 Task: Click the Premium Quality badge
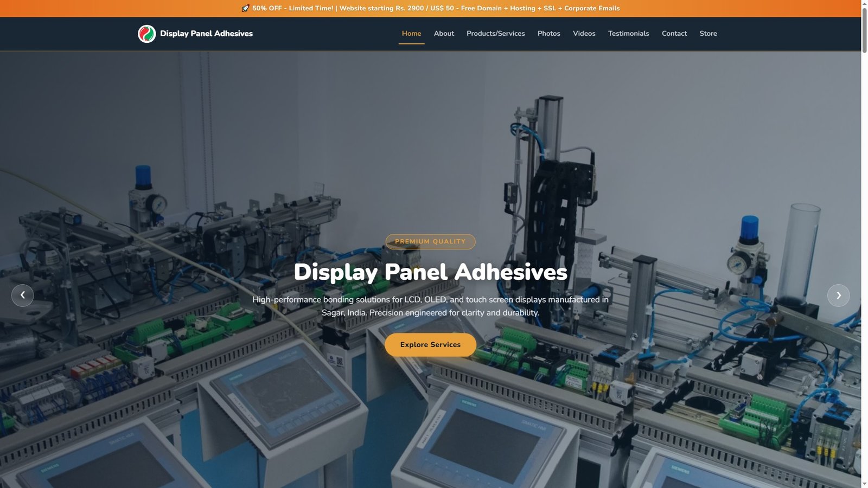point(430,242)
